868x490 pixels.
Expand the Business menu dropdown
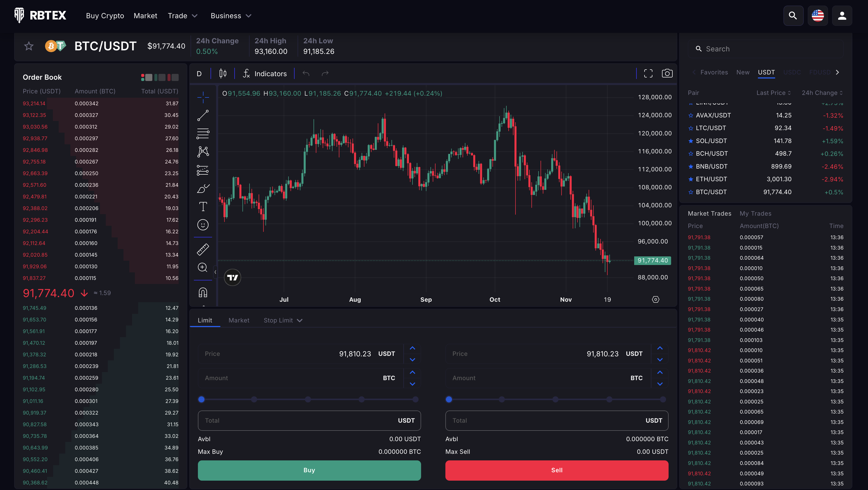point(231,16)
